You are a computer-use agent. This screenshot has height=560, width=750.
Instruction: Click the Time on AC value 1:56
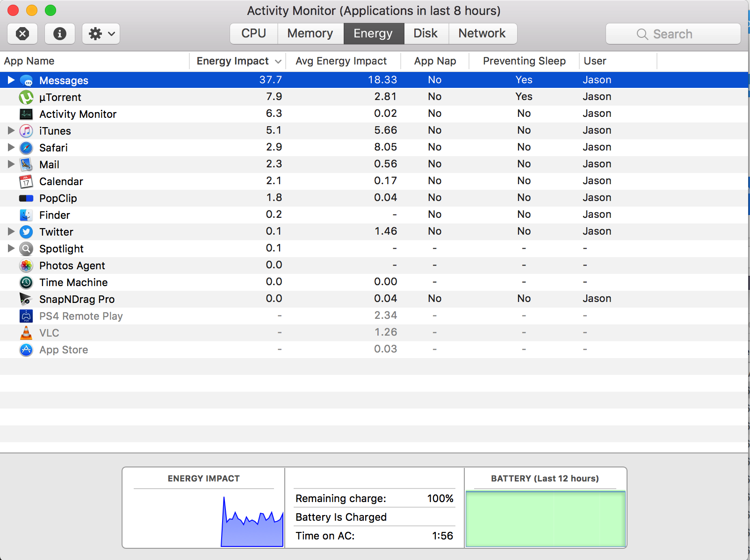click(x=442, y=536)
